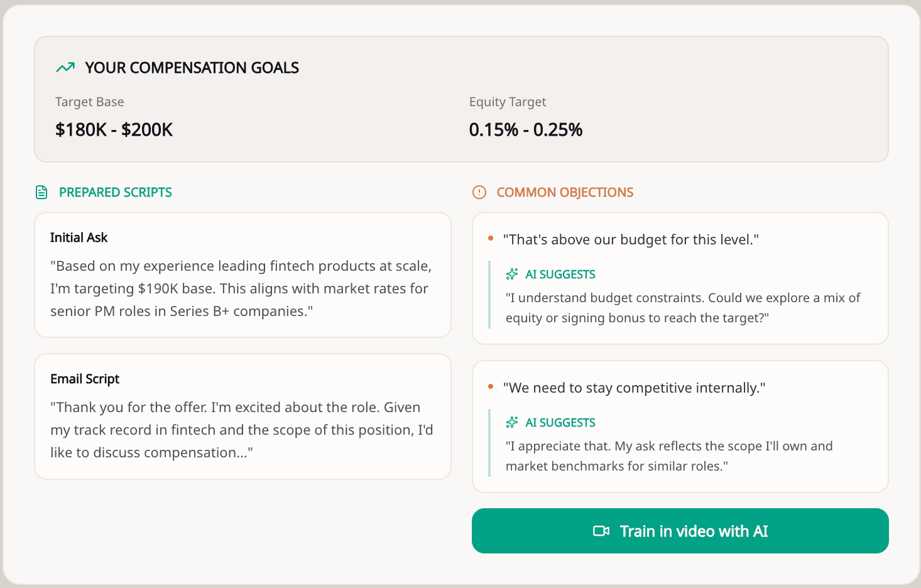Click the "We need to stay competitive" objection

[x=634, y=388]
